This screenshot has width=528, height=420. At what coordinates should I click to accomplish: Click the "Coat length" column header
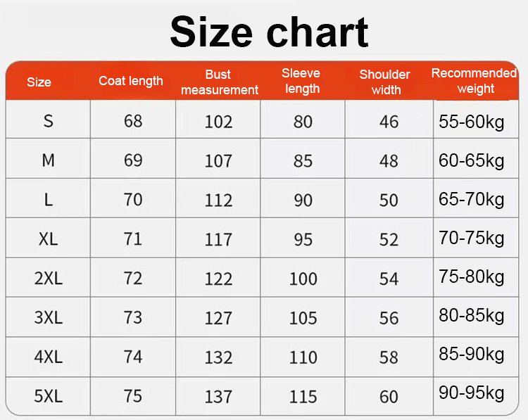click(x=131, y=81)
